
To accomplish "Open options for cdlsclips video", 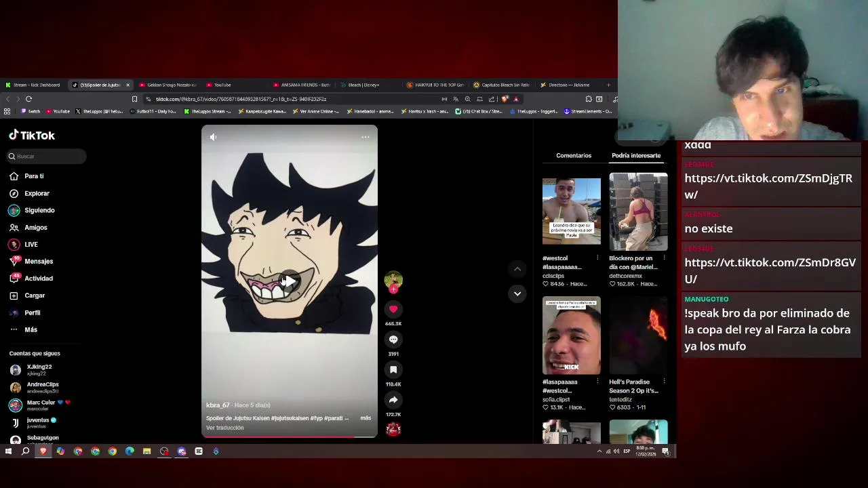I will [x=597, y=258].
